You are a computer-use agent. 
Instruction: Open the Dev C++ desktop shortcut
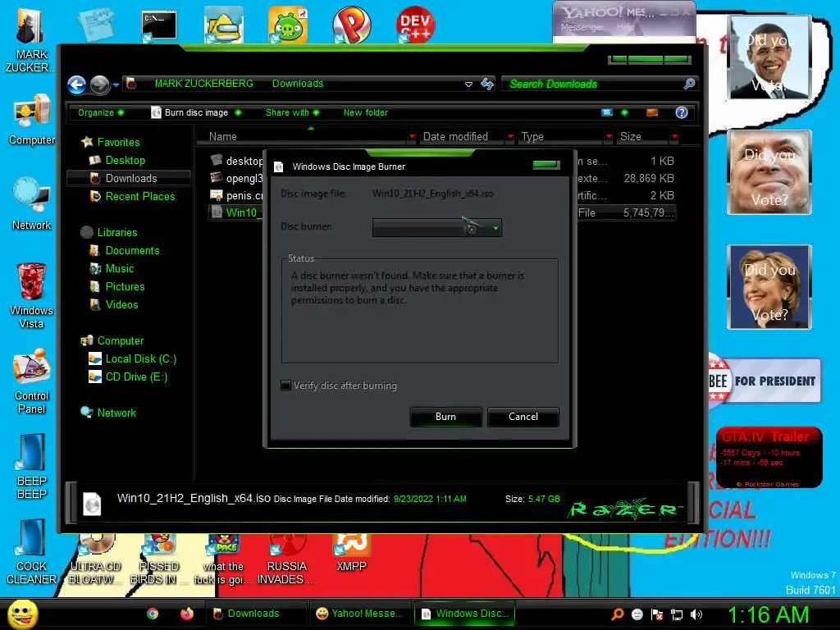(415, 24)
